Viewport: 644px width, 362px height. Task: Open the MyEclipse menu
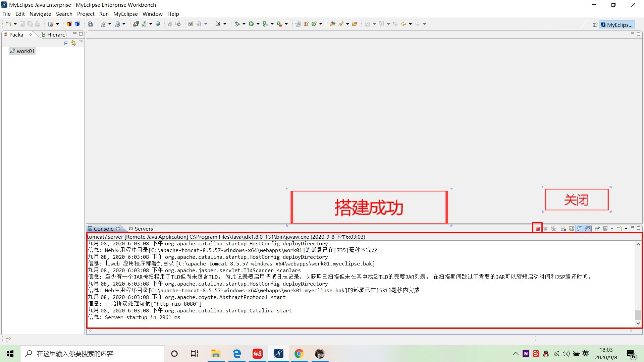tap(125, 14)
